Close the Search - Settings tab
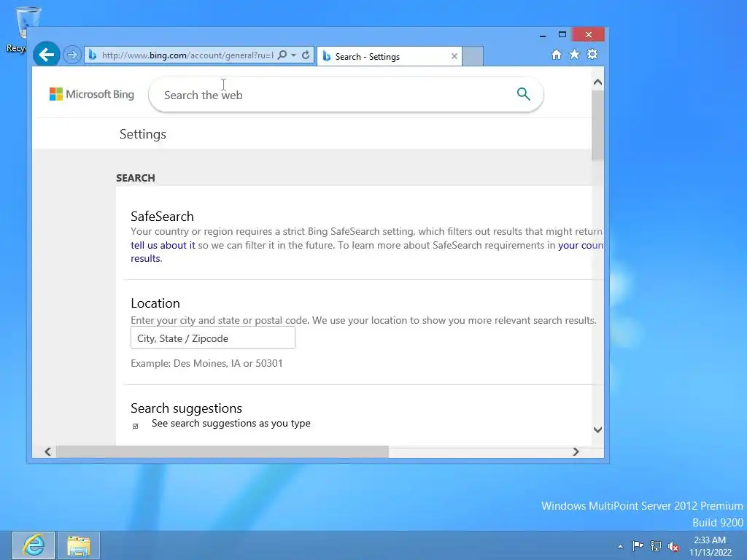Viewport: 747px width, 560px height. (454, 56)
